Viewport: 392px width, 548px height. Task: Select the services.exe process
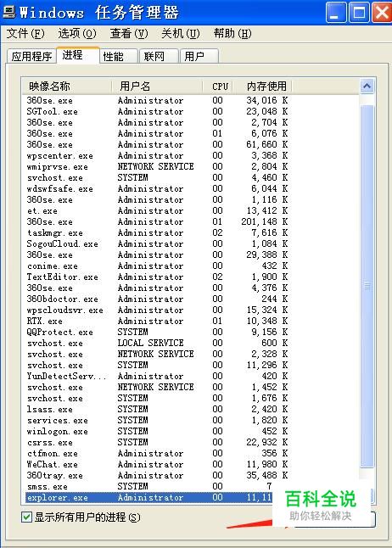point(157,421)
